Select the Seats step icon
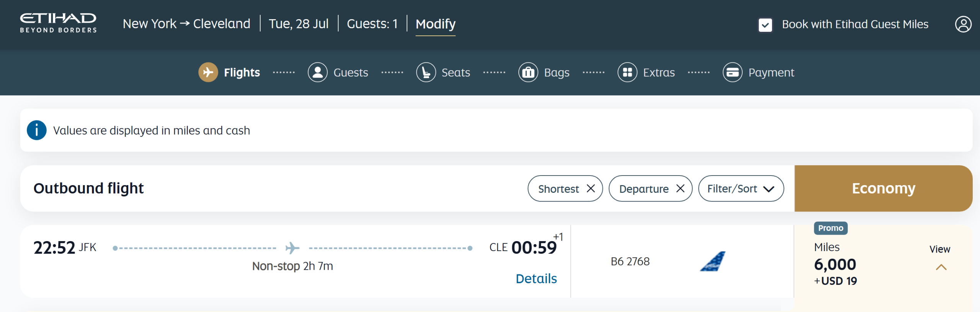980x312 pixels. pos(426,72)
